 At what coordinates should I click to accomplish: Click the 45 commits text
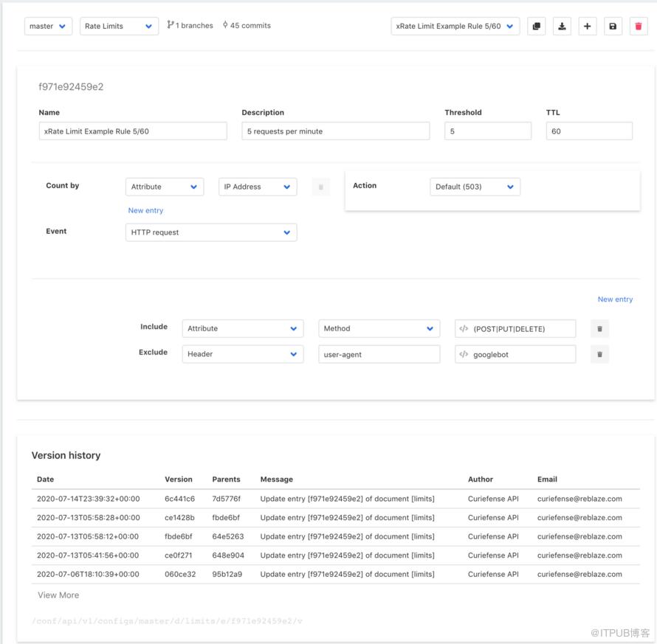(250, 26)
